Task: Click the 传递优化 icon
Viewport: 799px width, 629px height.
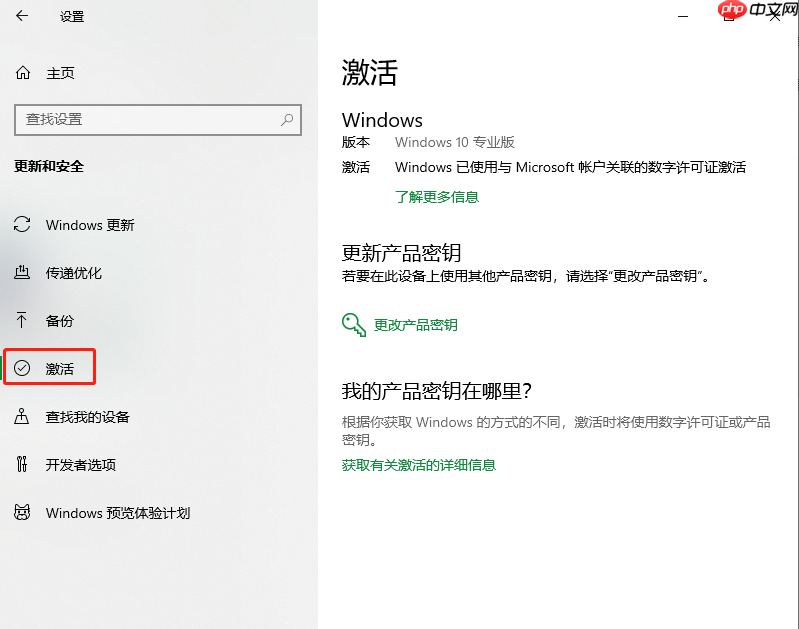Action: coord(21,272)
